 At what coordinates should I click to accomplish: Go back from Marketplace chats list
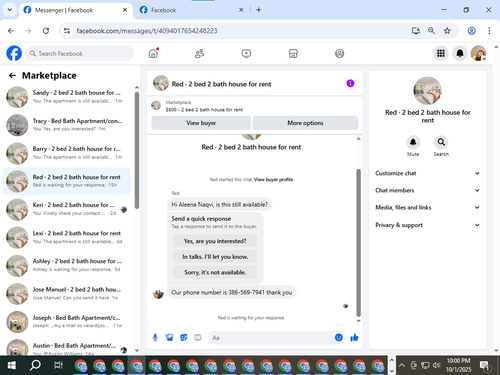[x=12, y=76]
